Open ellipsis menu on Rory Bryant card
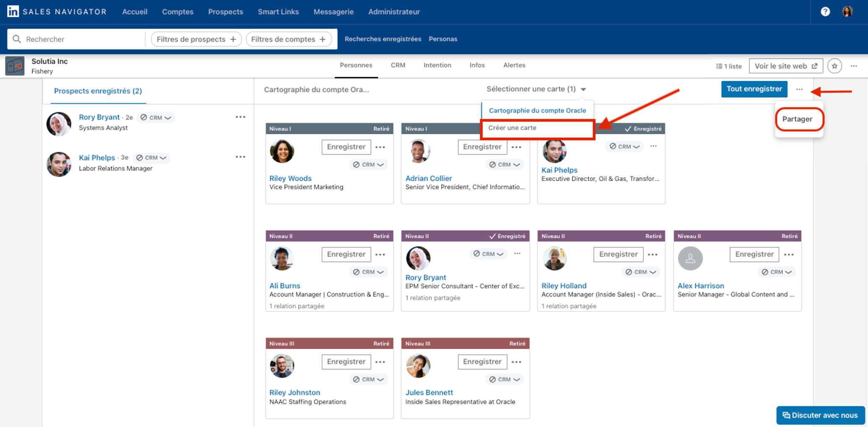 (x=517, y=253)
